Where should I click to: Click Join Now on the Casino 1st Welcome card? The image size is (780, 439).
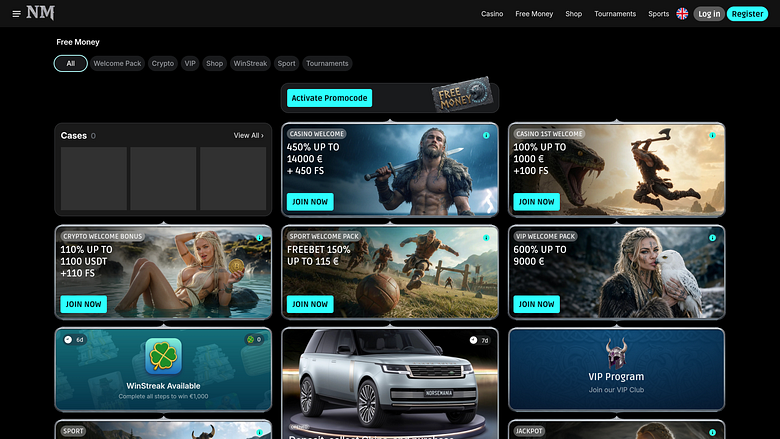click(536, 202)
